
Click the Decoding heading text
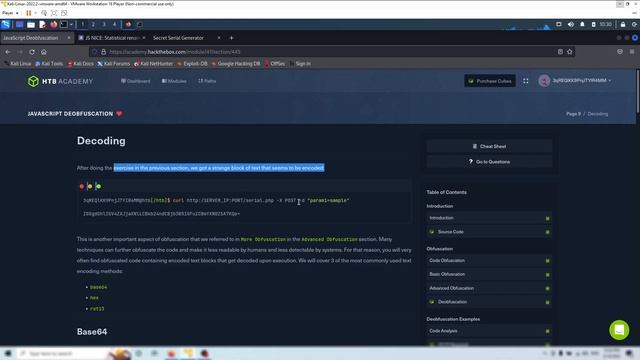tap(101, 141)
